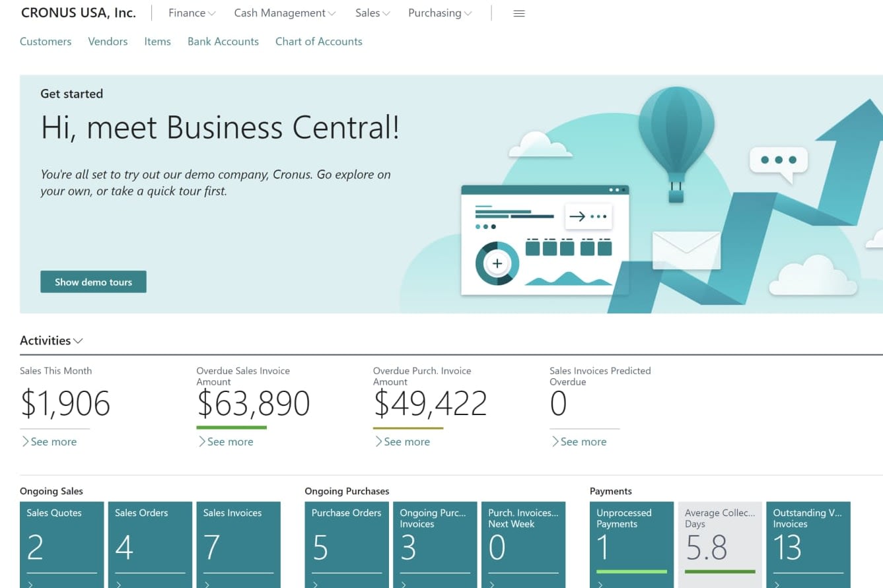Open the Ongoing Purchase Invoices tile

[x=435, y=545]
